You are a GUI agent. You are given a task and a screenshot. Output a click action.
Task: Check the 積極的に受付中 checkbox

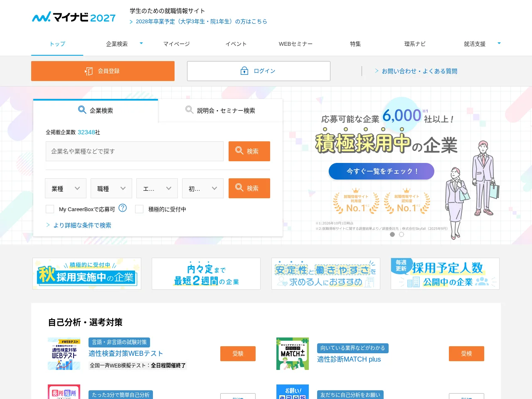click(x=139, y=209)
